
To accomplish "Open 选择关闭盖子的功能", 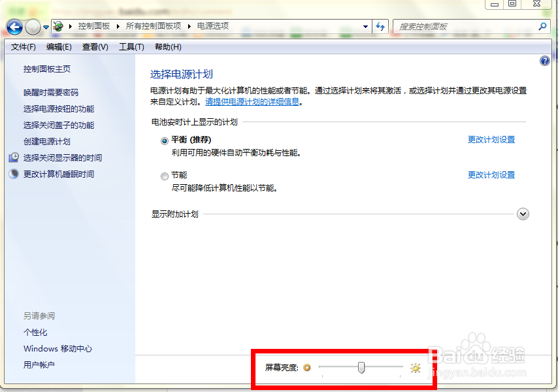I will tap(59, 125).
